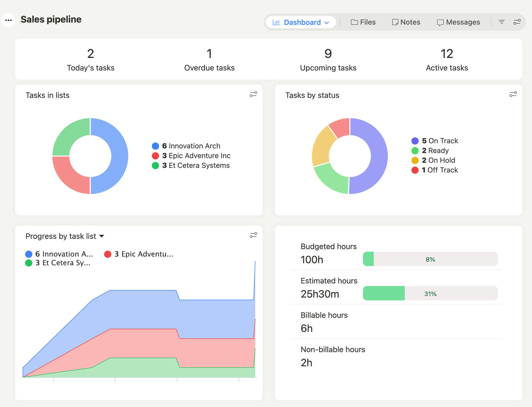
Task: Click the Upcoming tasks counter
Action: [328, 59]
